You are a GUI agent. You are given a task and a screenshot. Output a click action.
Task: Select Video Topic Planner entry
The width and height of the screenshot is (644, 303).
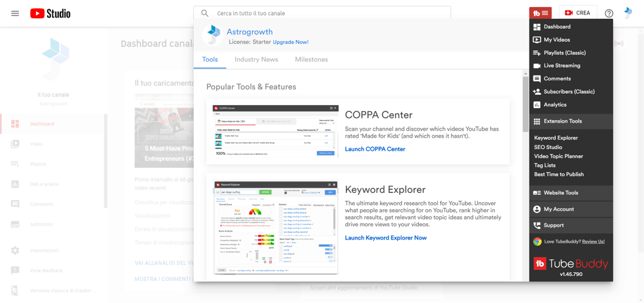pos(558,156)
